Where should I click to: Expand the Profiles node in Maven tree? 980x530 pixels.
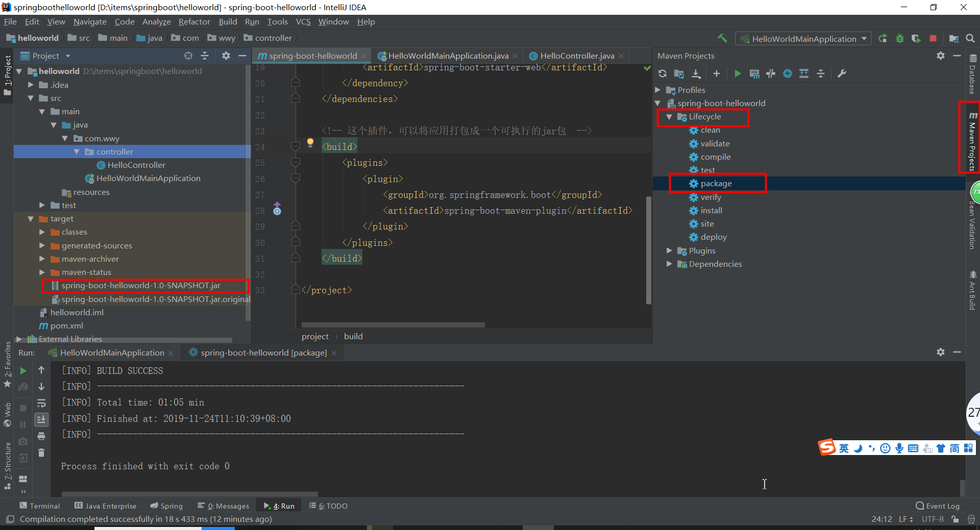coord(658,90)
